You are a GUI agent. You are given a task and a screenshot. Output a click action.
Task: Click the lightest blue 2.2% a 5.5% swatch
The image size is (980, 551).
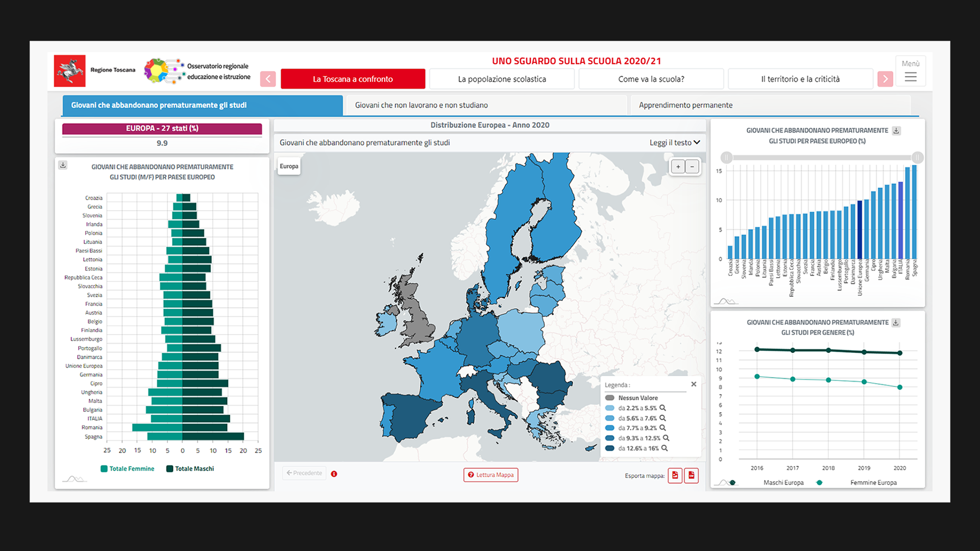point(609,408)
